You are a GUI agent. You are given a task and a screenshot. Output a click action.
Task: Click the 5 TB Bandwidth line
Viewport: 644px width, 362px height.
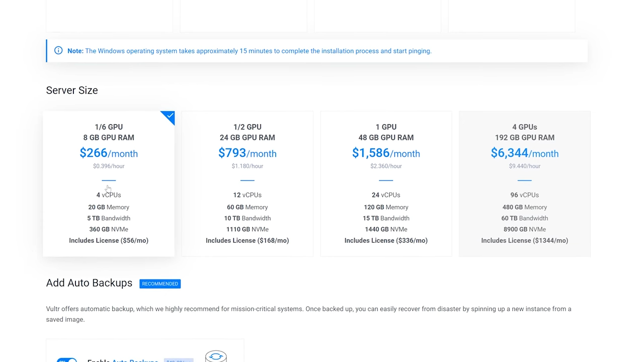[109, 218]
